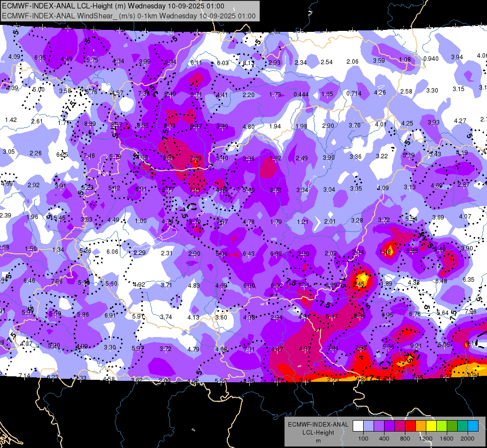Click the wind shear value '0.940'
Image resolution: width=487 pixels, height=448 pixels.
click(x=431, y=59)
